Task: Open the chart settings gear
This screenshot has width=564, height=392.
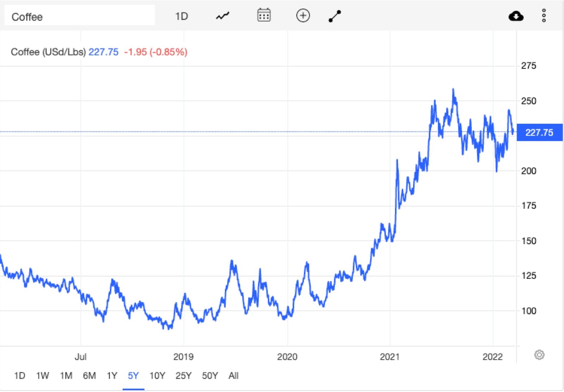Action: [x=539, y=355]
